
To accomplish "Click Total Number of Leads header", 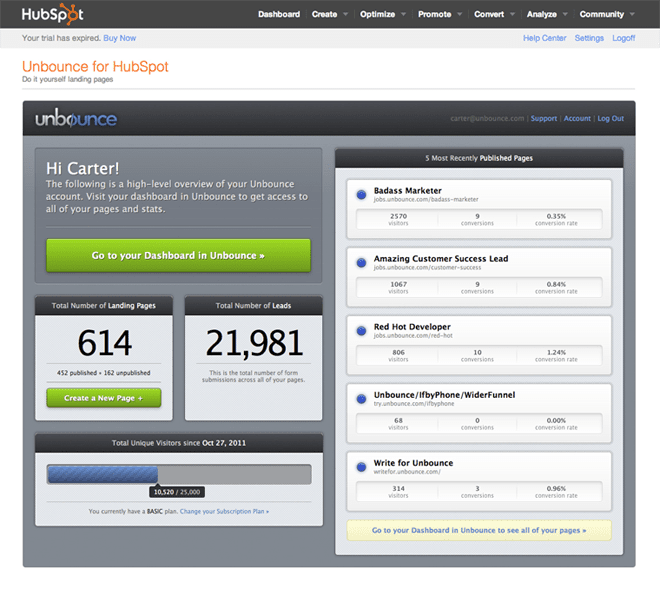I will coord(253,306).
